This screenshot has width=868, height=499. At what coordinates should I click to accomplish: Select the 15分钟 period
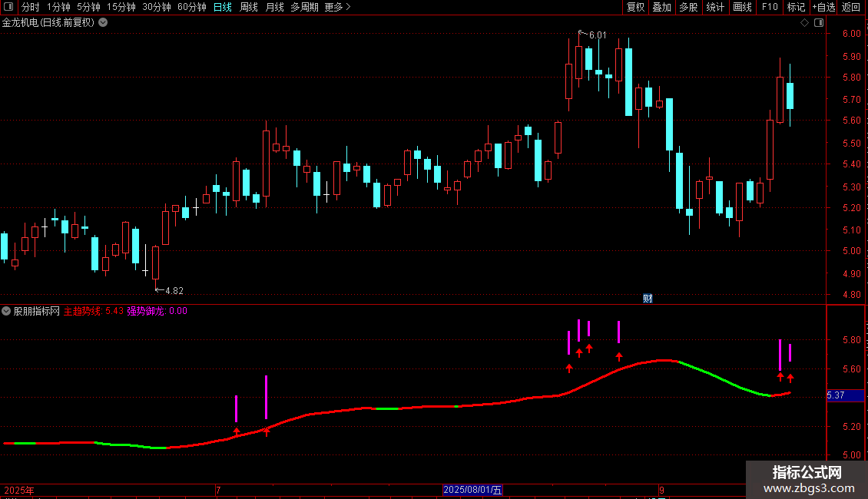coord(121,7)
